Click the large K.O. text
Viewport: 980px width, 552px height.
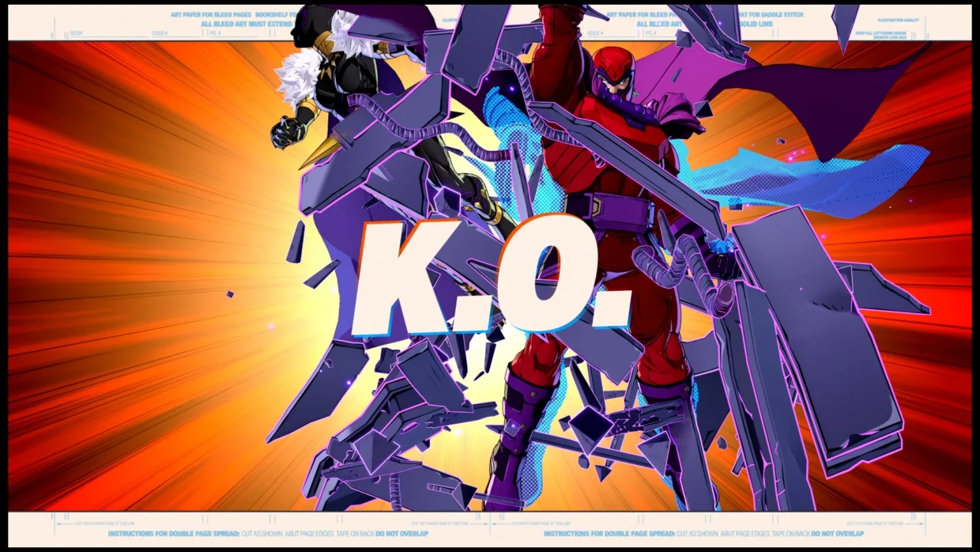tap(492, 274)
